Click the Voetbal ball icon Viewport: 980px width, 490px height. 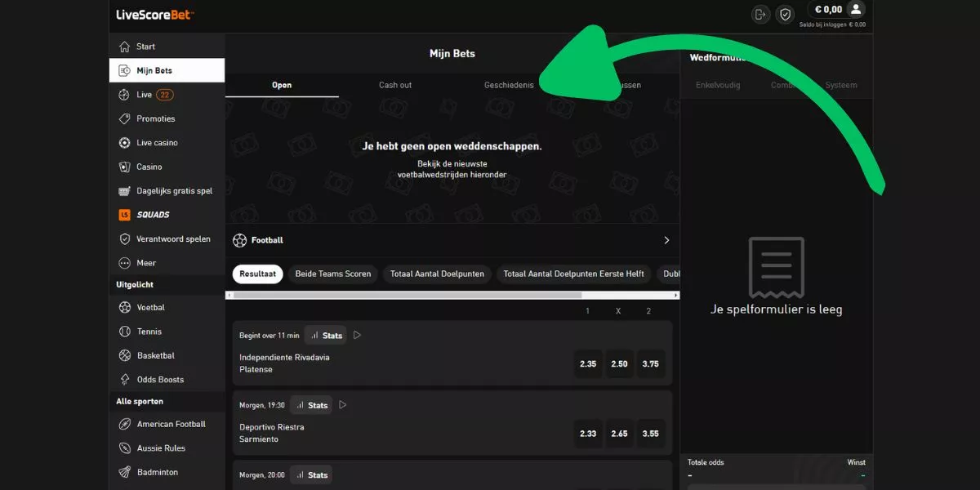[x=124, y=308]
